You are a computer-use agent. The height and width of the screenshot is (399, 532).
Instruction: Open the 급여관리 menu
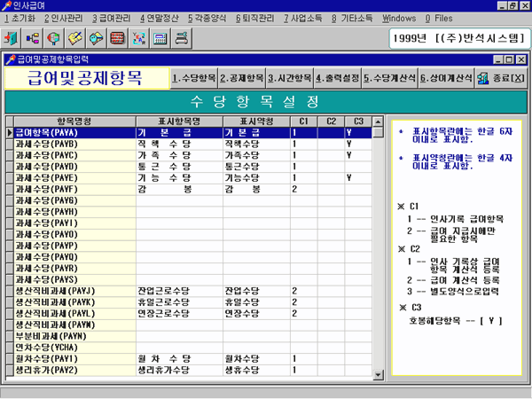pos(112,18)
